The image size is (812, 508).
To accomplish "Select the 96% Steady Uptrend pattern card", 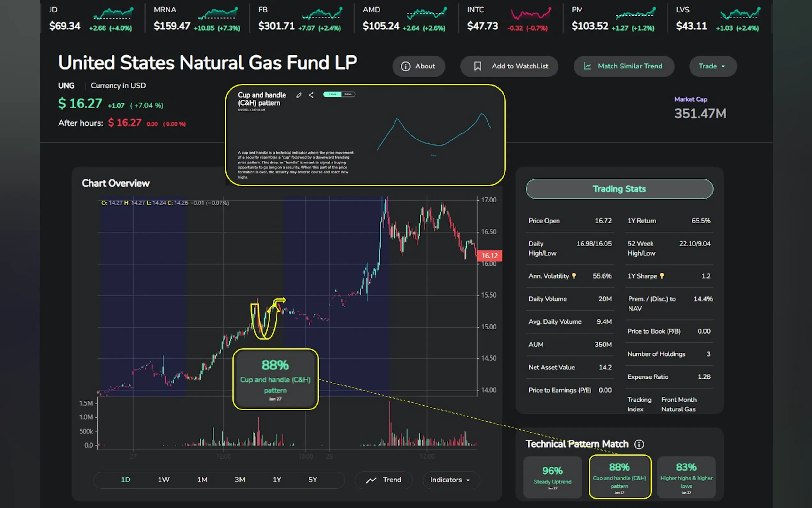I will click(552, 476).
